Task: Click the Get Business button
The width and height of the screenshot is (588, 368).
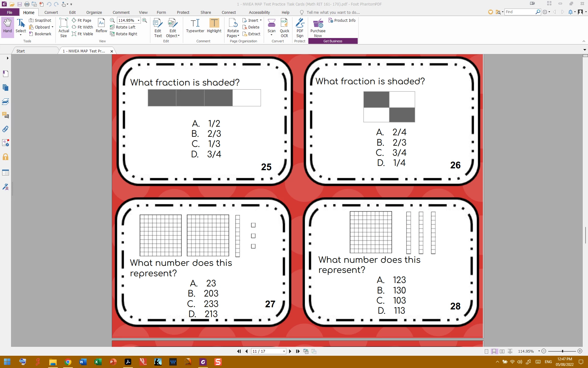Action: [x=333, y=41]
